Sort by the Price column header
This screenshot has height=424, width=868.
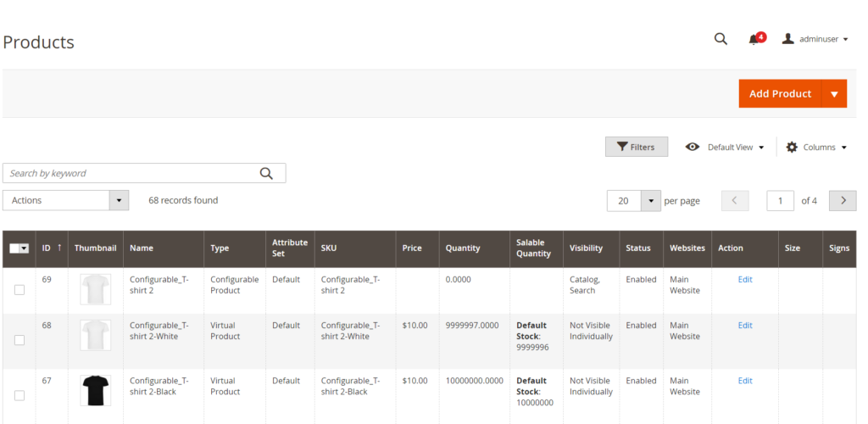point(412,248)
